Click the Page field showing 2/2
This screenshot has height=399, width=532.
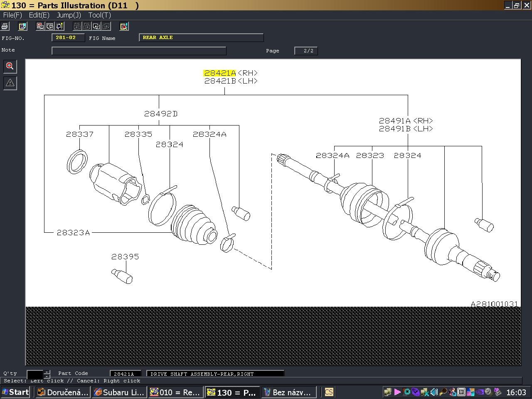(306, 51)
